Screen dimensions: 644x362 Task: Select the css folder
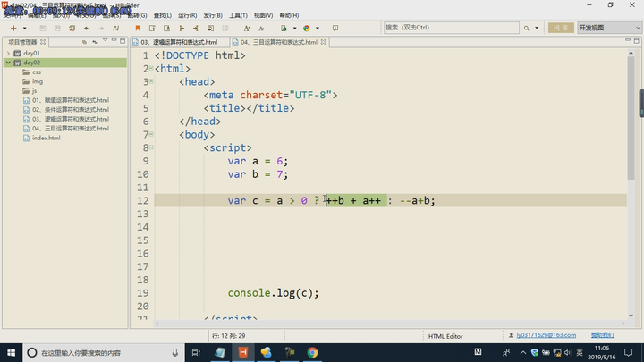pos(37,72)
